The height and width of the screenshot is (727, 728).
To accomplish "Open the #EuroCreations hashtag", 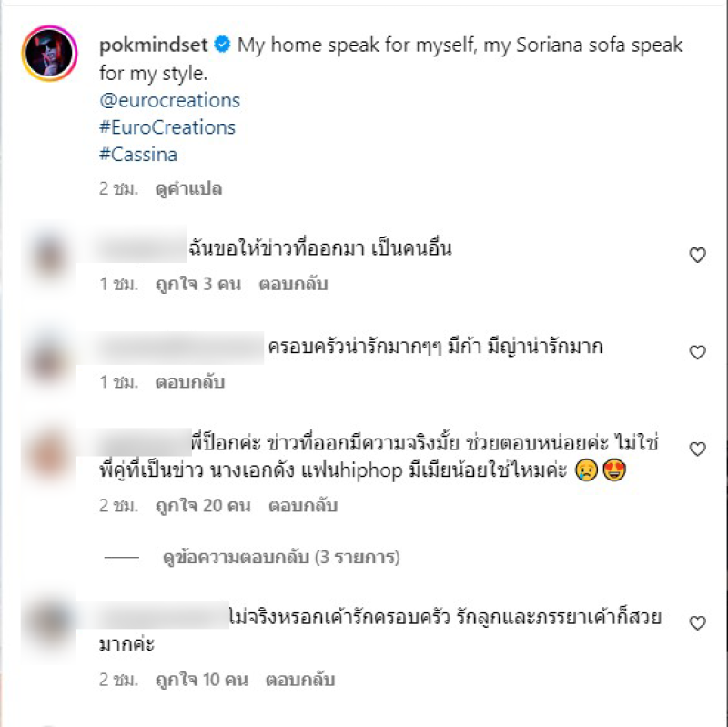I will click(x=167, y=127).
